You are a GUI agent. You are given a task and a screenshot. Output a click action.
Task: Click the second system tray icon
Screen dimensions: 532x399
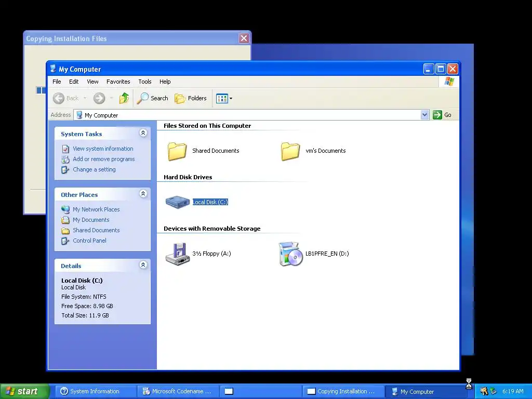point(493,391)
